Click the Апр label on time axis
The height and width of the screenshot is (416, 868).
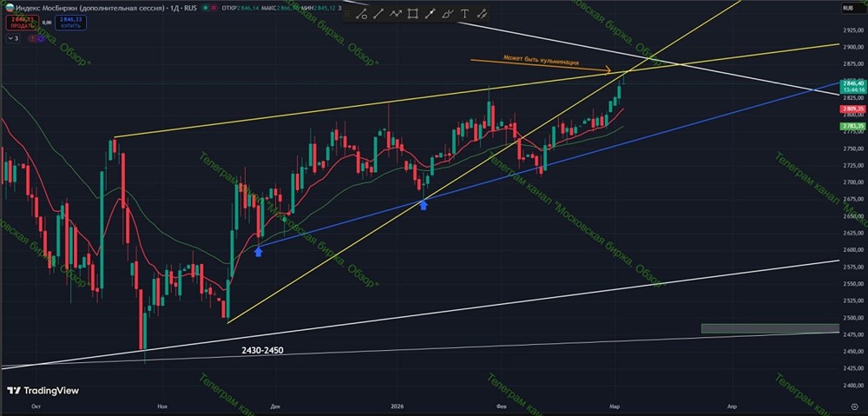pyautogui.click(x=733, y=406)
